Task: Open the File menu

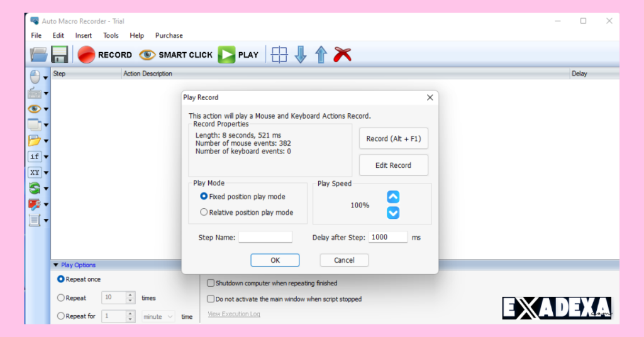Action: coord(36,35)
